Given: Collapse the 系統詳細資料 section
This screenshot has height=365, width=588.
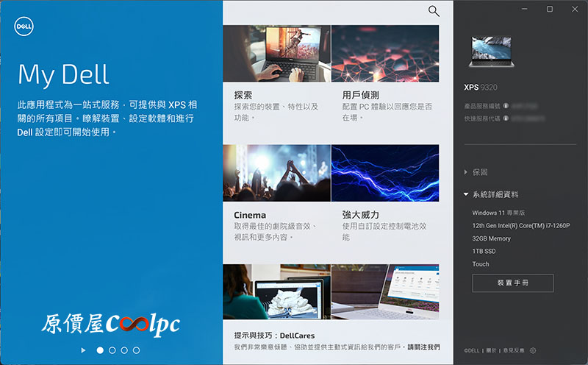Looking at the screenshot, I should click(491, 194).
